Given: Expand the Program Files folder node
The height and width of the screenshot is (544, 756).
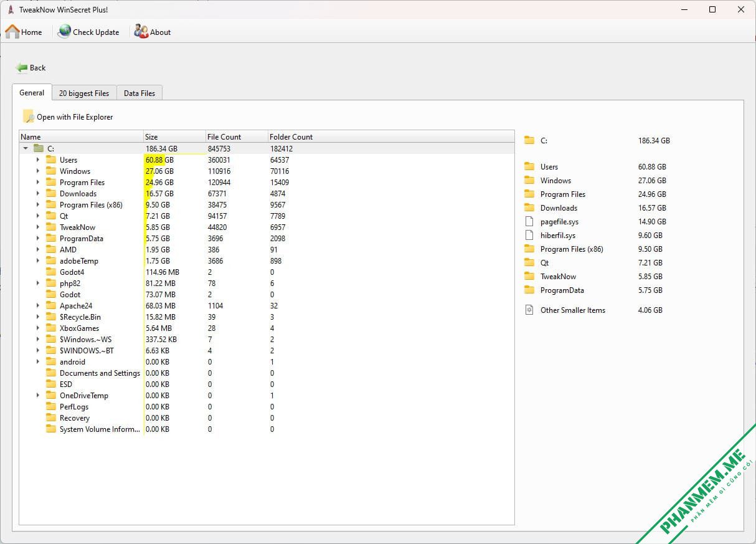Looking at the screenshot, I should [38, 182].
